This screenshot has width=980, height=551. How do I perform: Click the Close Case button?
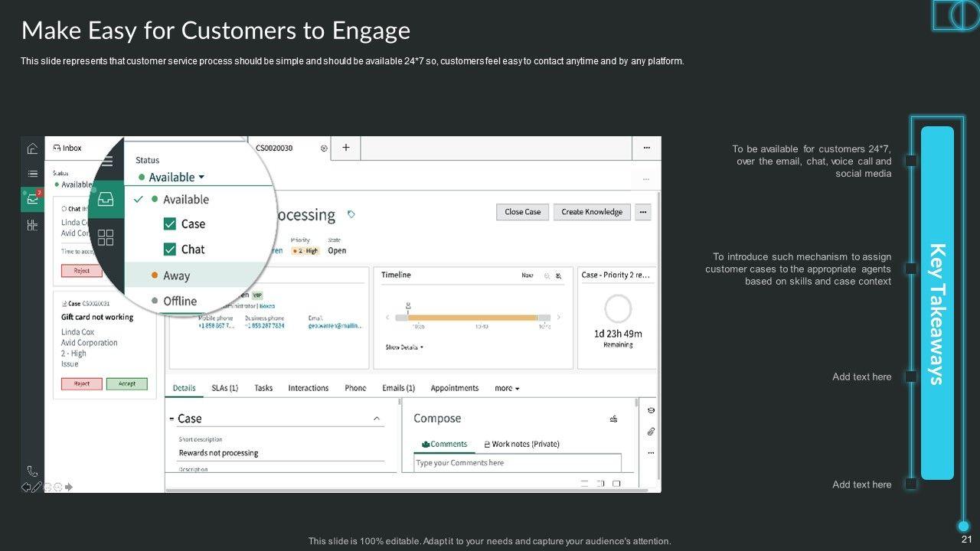(x=522, y=212)
